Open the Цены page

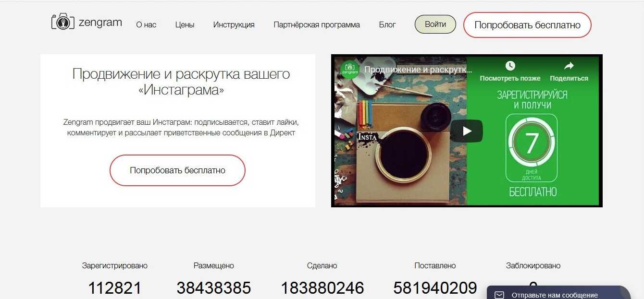pyautogui.click(x=185, y=24)
